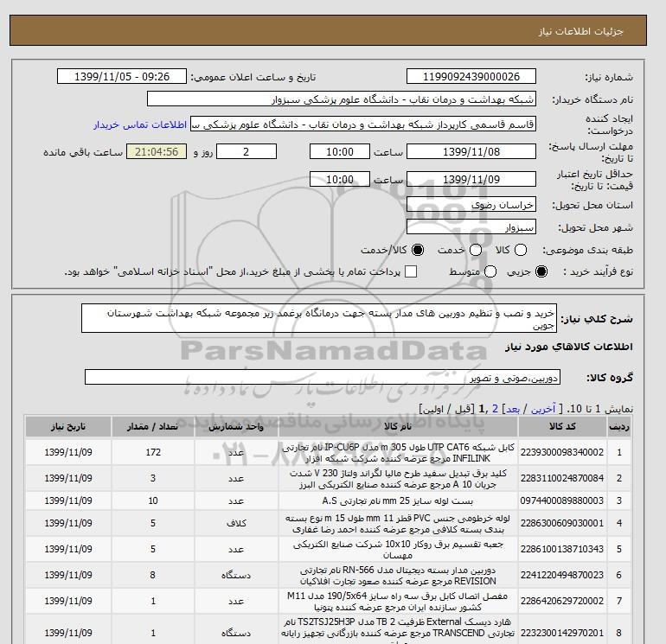Click the delivery province field خراسان رضوی

pos(471,205)
